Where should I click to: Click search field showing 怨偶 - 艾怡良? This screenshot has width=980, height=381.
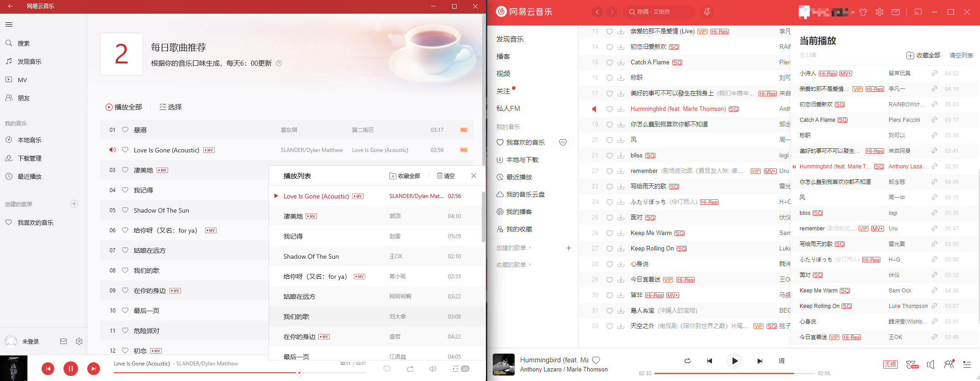click(659, 12)
